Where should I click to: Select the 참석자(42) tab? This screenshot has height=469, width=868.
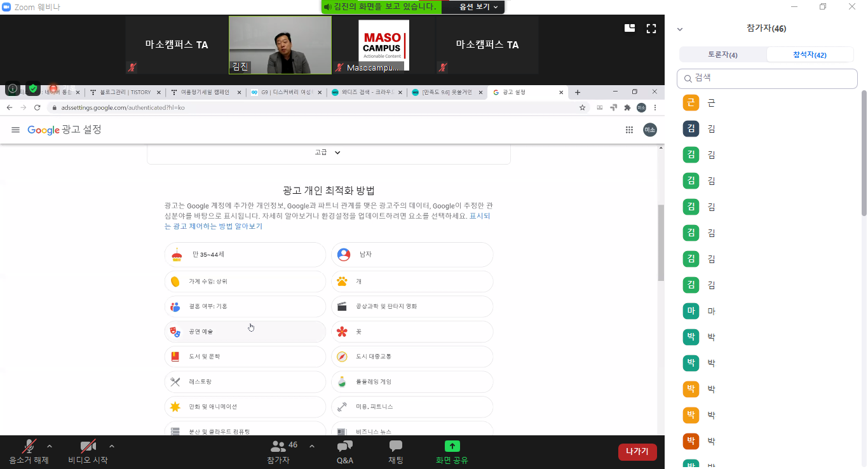(x=810, y=55)
